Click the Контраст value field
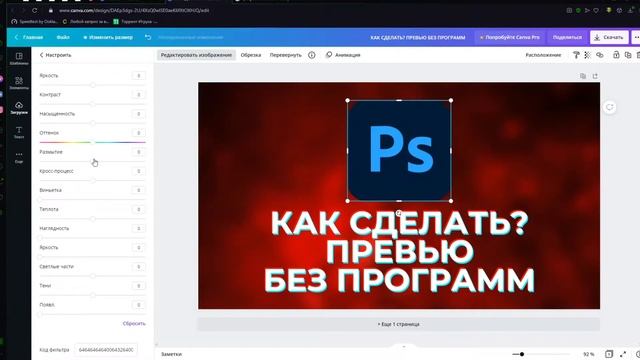The height and width of the screenshot is (360, 640). click(x=139, y=94)
